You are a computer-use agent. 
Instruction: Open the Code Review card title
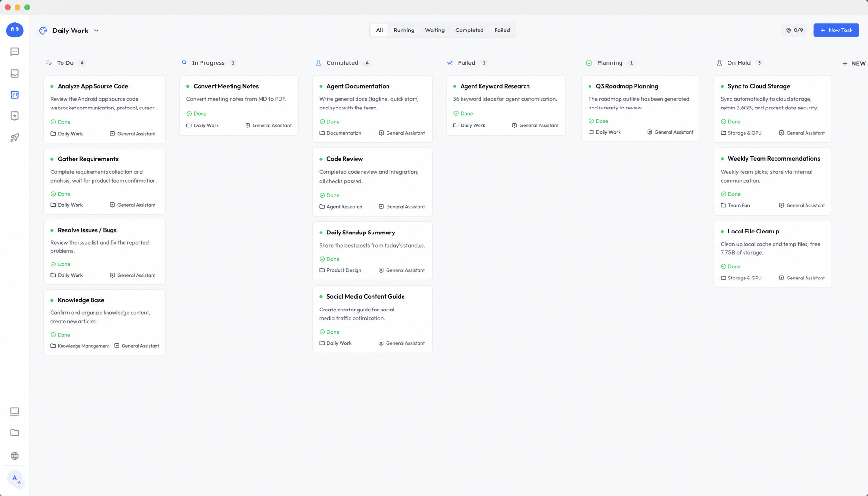pyautogui.click(x=344, y=159)
